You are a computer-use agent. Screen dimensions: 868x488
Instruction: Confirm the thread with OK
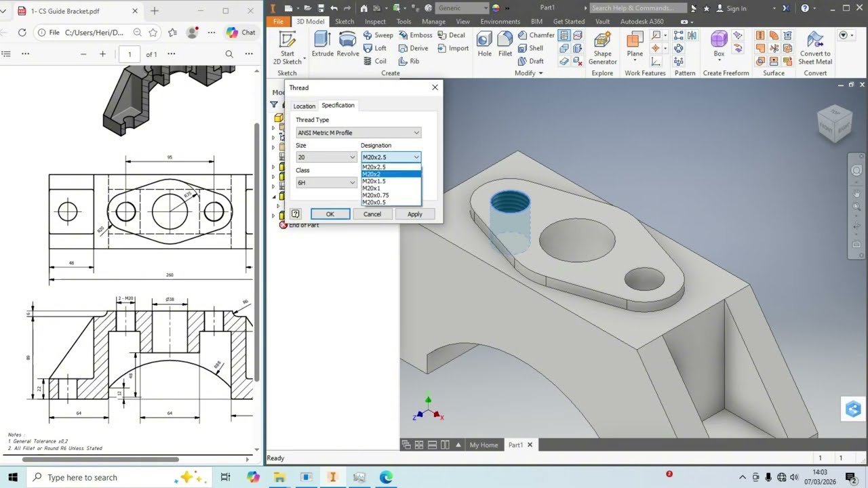tap(330, 214)
